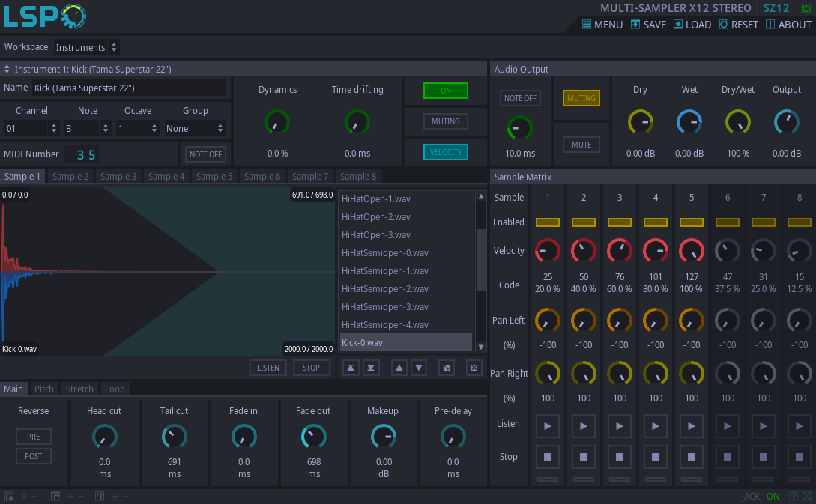Move sample to top of list

[x=351, y=368]
